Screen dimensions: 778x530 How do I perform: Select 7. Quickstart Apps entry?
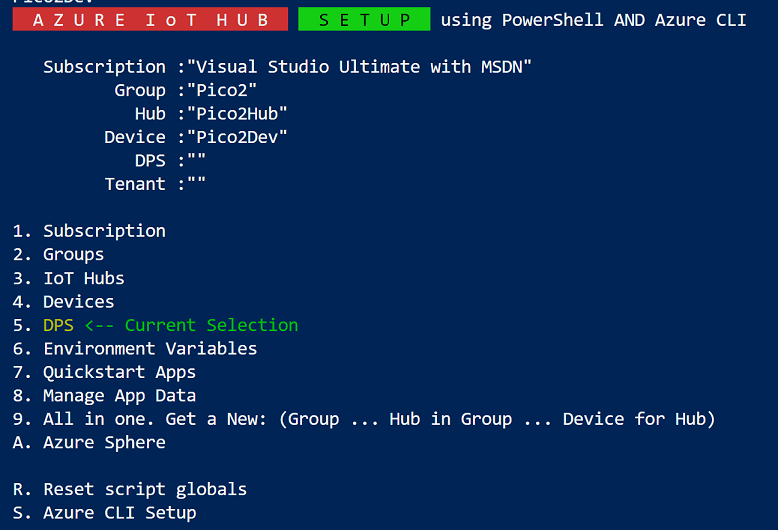tap(104, 372)
